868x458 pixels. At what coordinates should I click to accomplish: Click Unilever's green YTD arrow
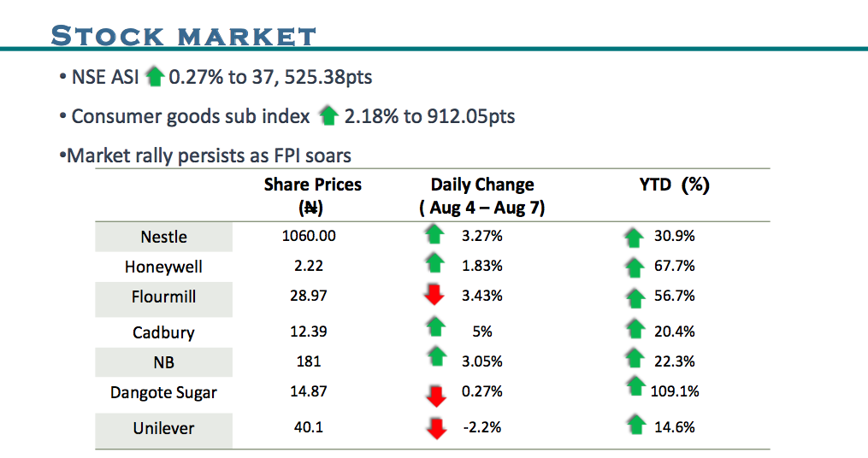click(634, 424)
